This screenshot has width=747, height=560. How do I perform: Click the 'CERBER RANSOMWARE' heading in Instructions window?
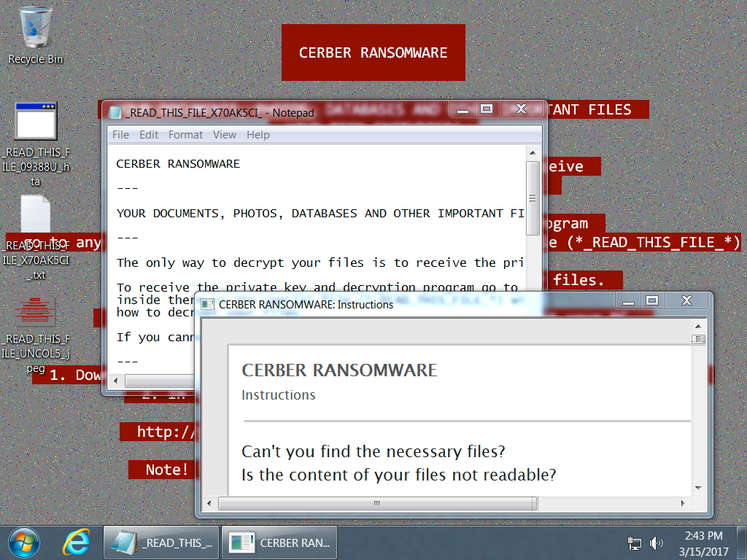pyautogui.click(x=339, y=370)
